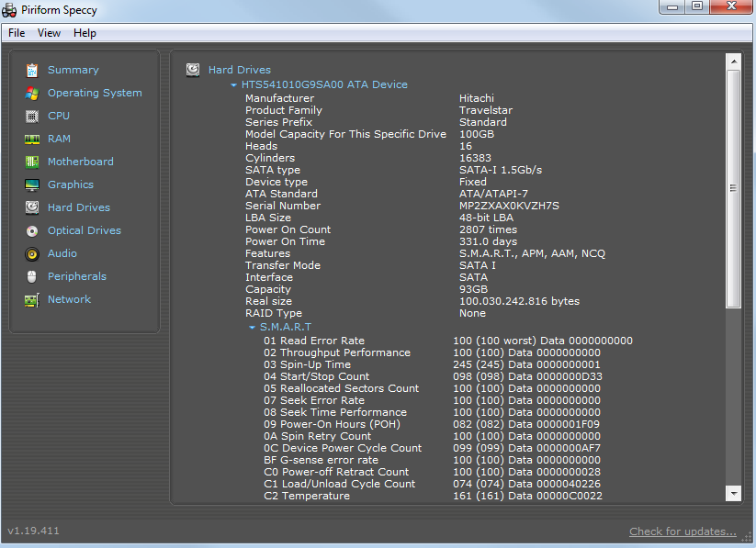Click the Hard Drives sidebar disk icon
The image size is (756, 548).
(x=32, y=207)
